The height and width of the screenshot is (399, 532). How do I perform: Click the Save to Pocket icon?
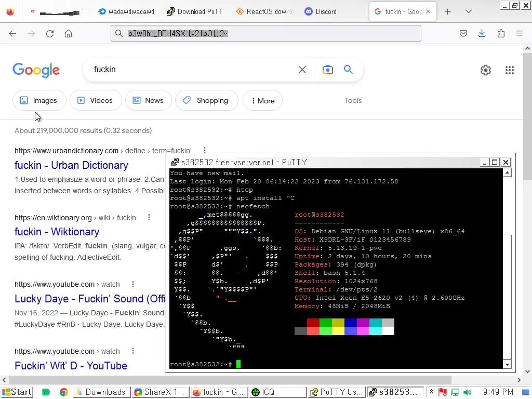point(463,33)
